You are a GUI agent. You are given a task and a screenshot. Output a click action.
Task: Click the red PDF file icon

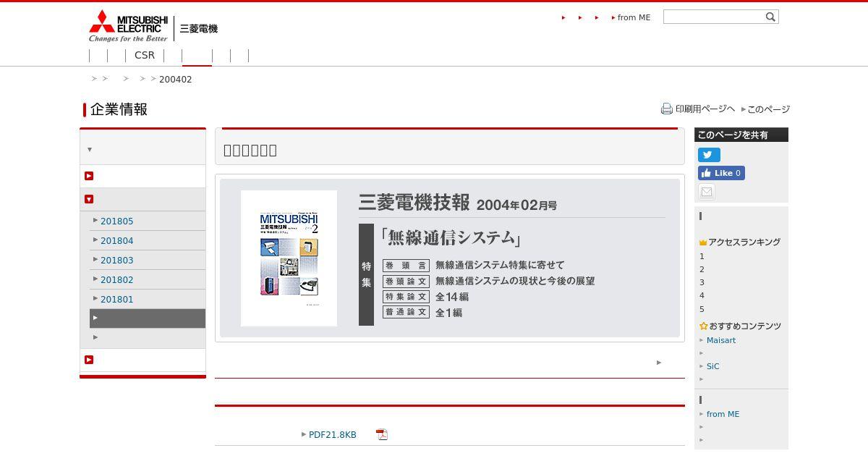point(382,434)
